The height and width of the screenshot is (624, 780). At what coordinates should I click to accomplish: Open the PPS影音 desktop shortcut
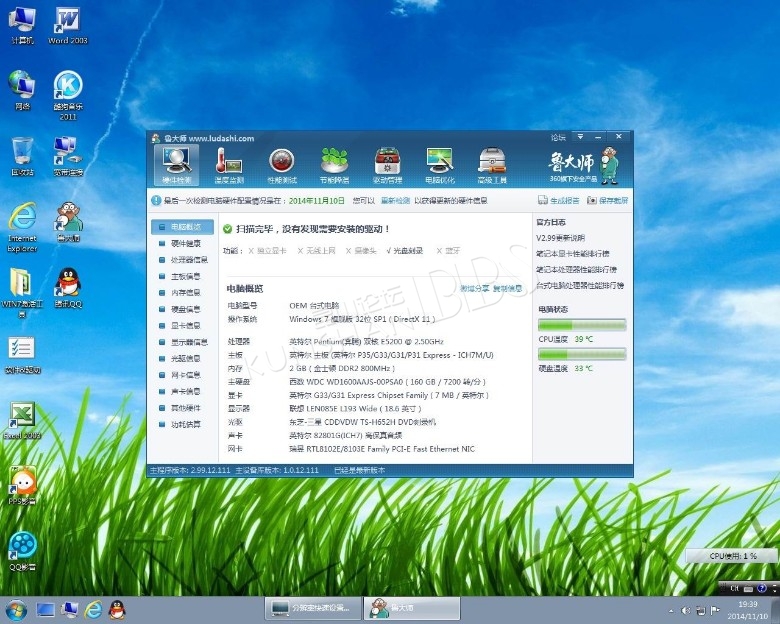pos(22,486)
